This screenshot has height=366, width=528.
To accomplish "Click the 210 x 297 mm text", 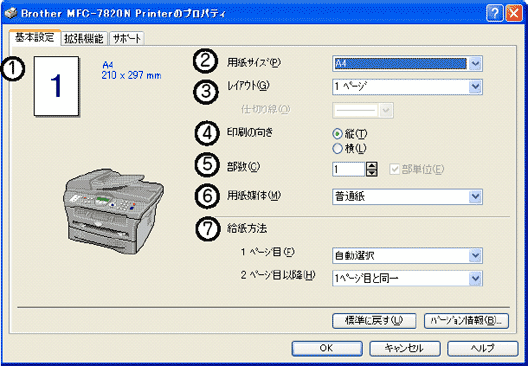I will click(131, 75).
